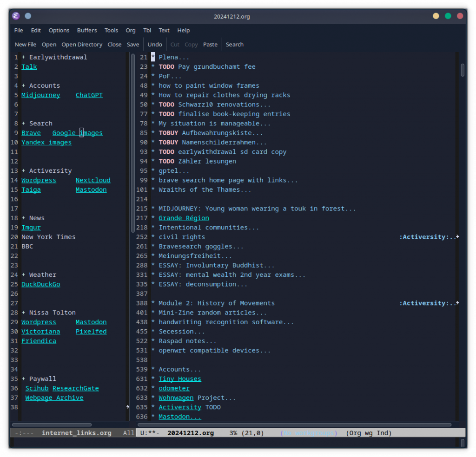Click the Close toolbar button
The height and width of the screenshot is (457, 476).
pos(114,45)
